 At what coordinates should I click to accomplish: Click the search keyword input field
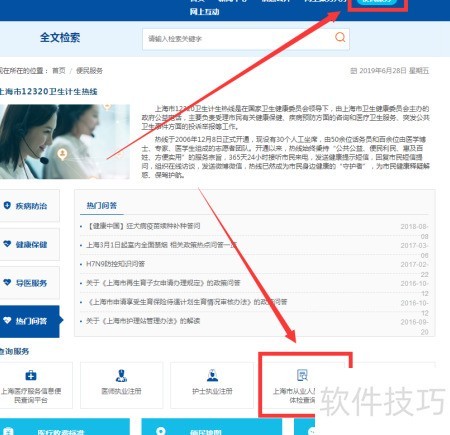246,39
